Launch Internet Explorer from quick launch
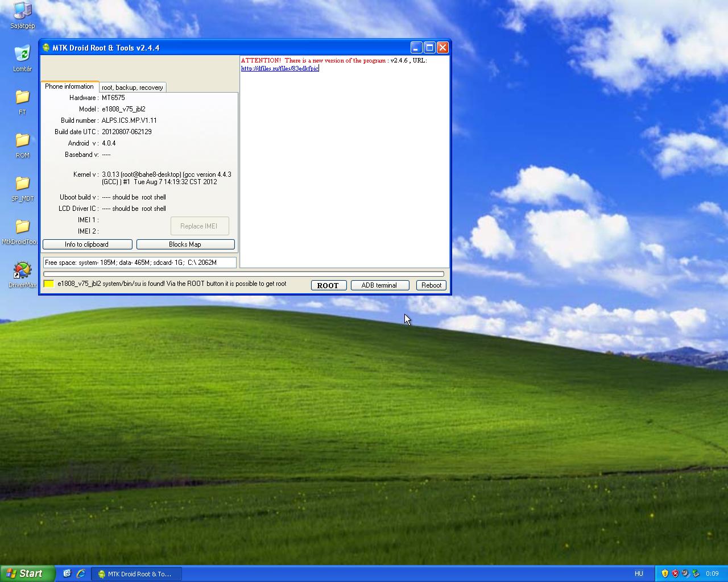Image resolution: width=728 pixels, height=582 pixels. (x=81, y=573)
